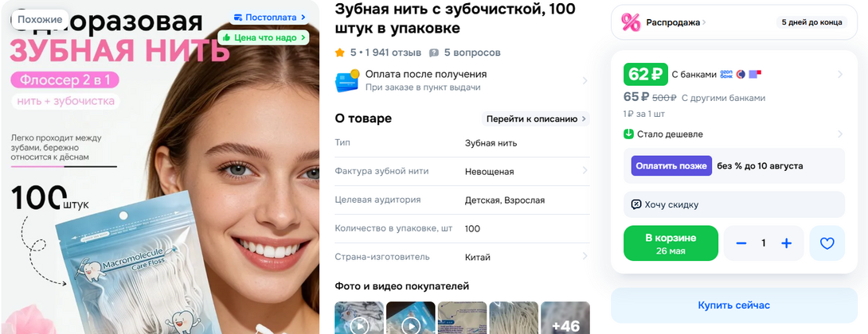This screenshot has height=334, width=868.
Task: Expand Оплата после получения chevron
Action: pos(585,81)
